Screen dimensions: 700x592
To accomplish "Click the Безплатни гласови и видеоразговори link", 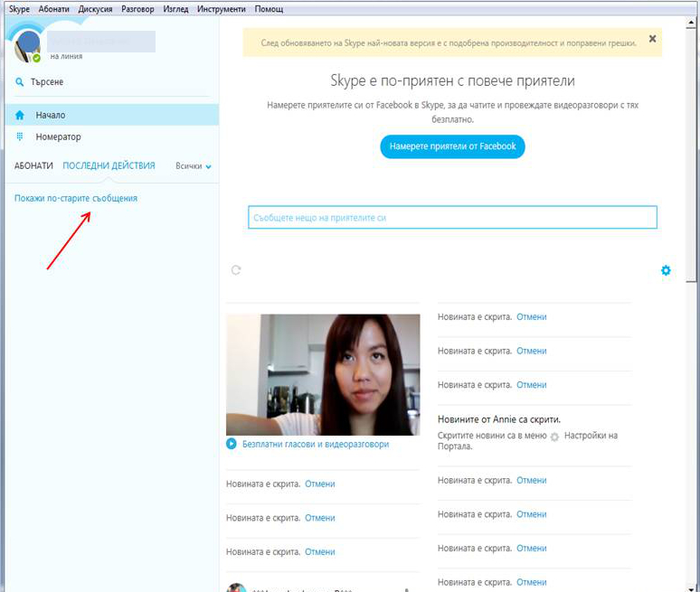I will (x=316, y=444).
